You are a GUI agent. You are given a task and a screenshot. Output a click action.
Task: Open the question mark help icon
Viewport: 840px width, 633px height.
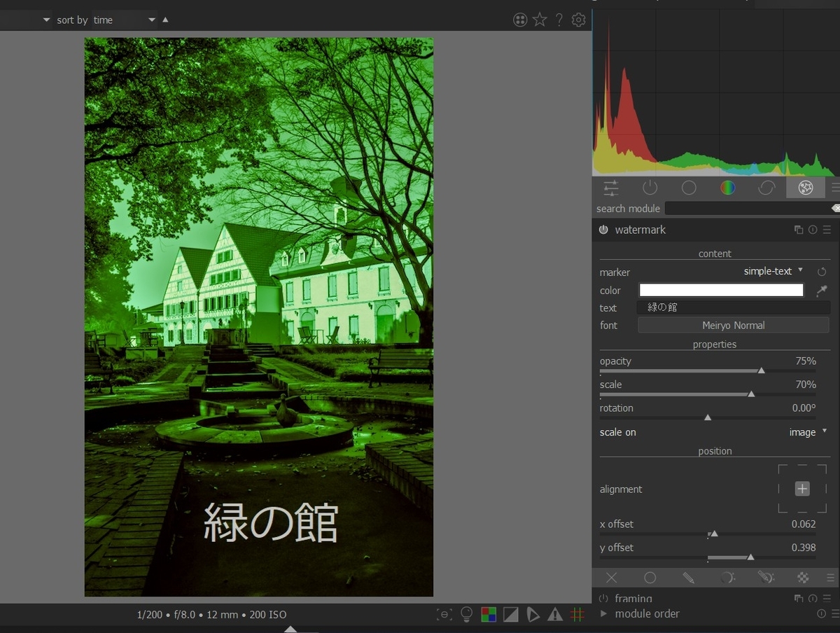(559, 20)
